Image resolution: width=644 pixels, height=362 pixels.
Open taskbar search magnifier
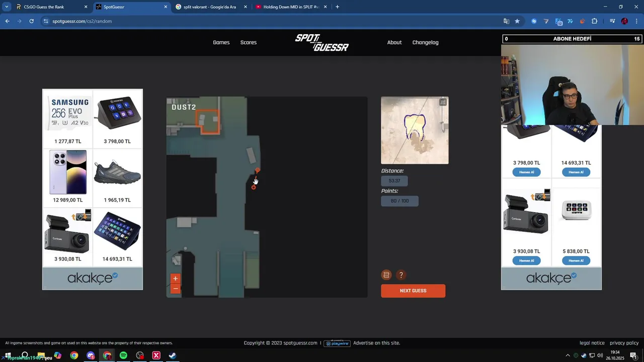pos(25,355)
